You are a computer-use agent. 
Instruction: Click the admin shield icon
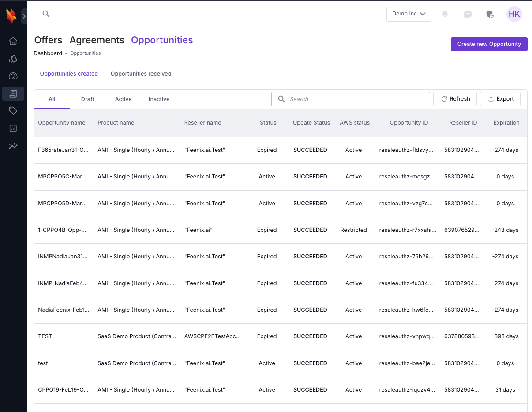(490, 14)
